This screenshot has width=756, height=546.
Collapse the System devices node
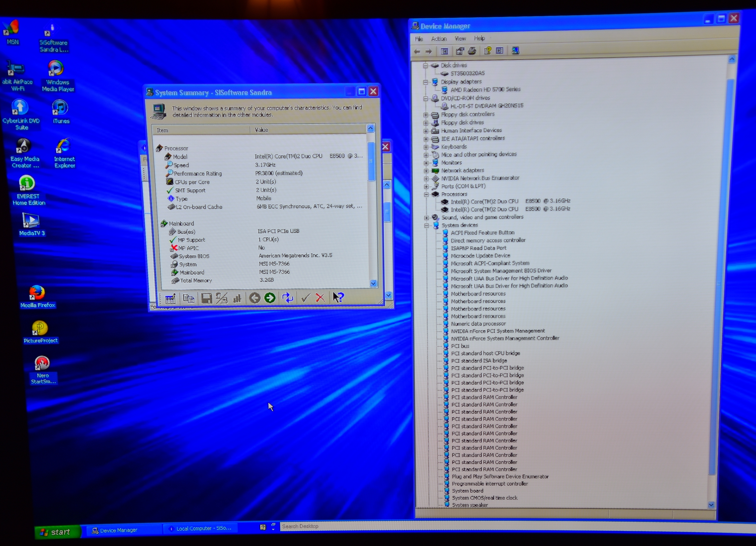pyautogui.click(x=426, y=226)
